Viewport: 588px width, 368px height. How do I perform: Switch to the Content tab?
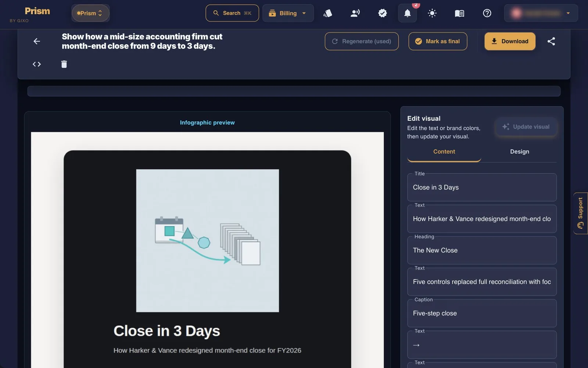(x=444, y=152)
